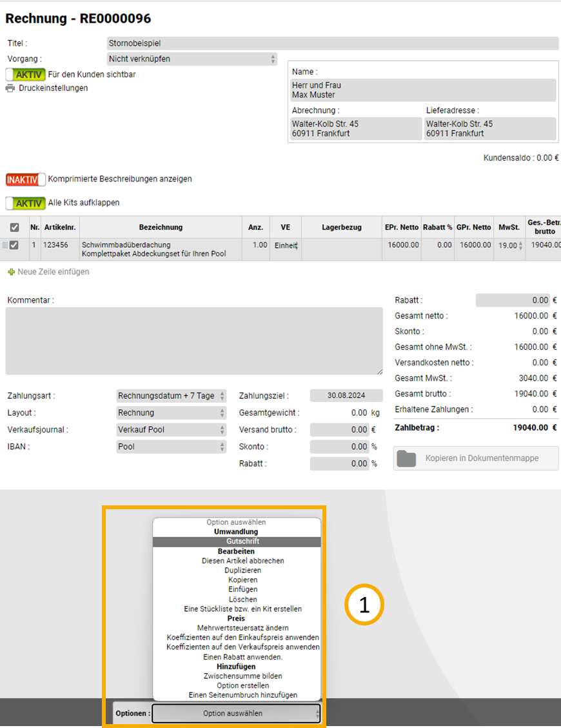
Task: Toggle 'Für den Kunden sichtbar' switch
Action: pos(25,74)
